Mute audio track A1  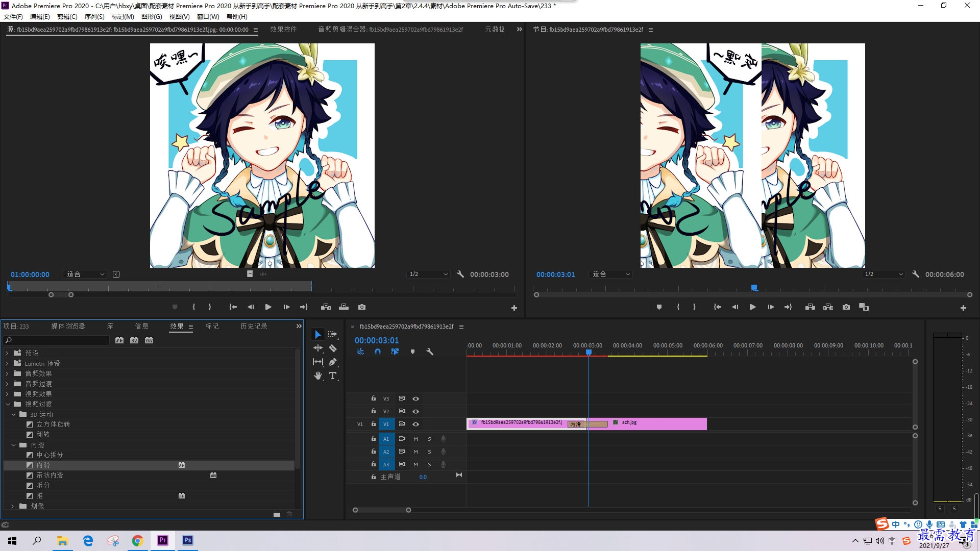tap(415, 439)
